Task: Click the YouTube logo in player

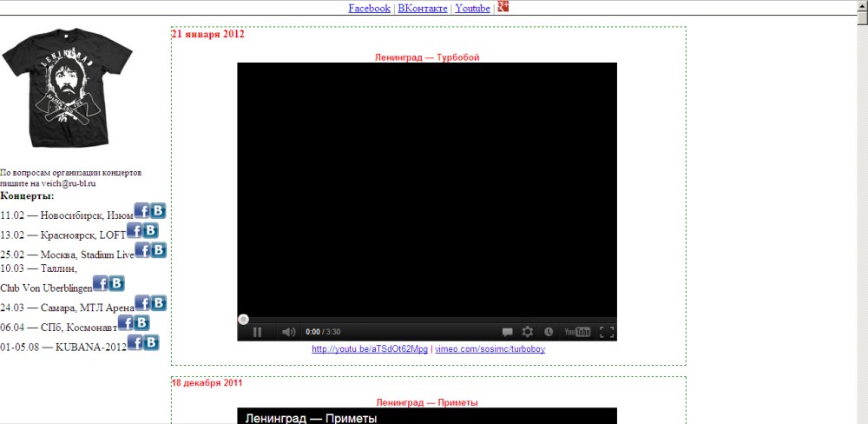Action: [x=577, y=332]
